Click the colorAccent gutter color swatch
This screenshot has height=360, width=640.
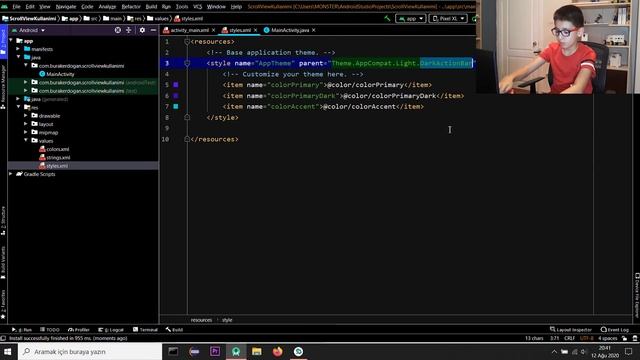pos(176,107)
